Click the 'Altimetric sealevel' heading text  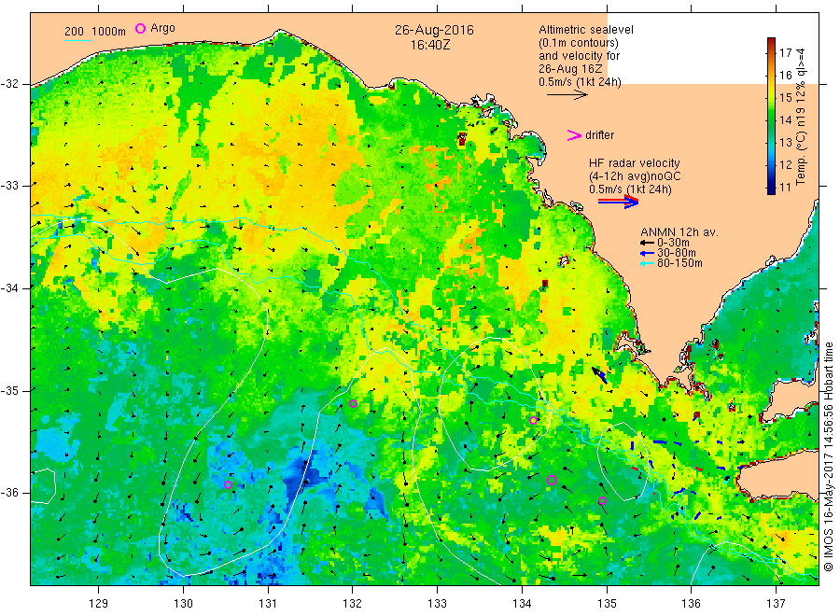(x=585, y=30)
